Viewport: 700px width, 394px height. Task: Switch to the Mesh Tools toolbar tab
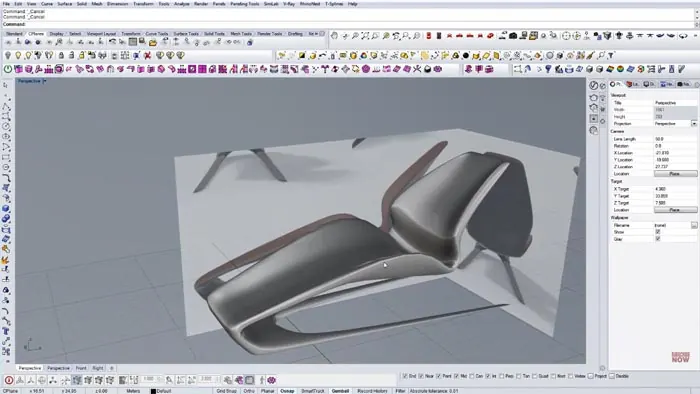241,33
